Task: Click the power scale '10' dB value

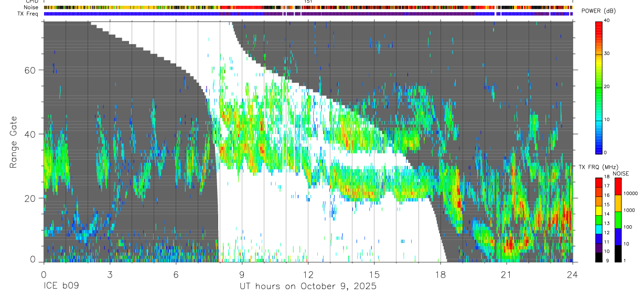Action: click(608, 119)
